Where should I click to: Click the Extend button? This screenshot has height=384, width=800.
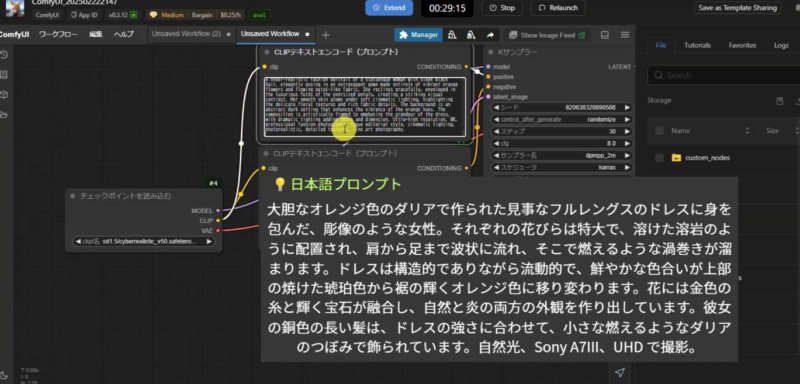tap(389, 8)
